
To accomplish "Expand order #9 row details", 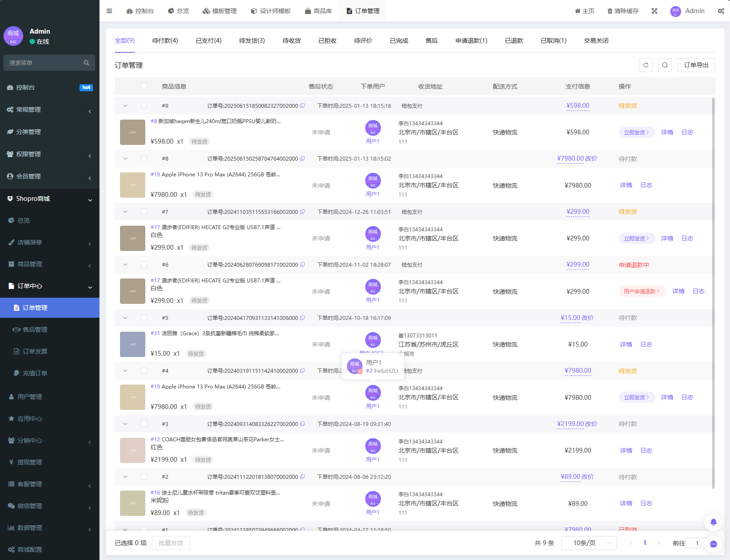I will point(125,105).
